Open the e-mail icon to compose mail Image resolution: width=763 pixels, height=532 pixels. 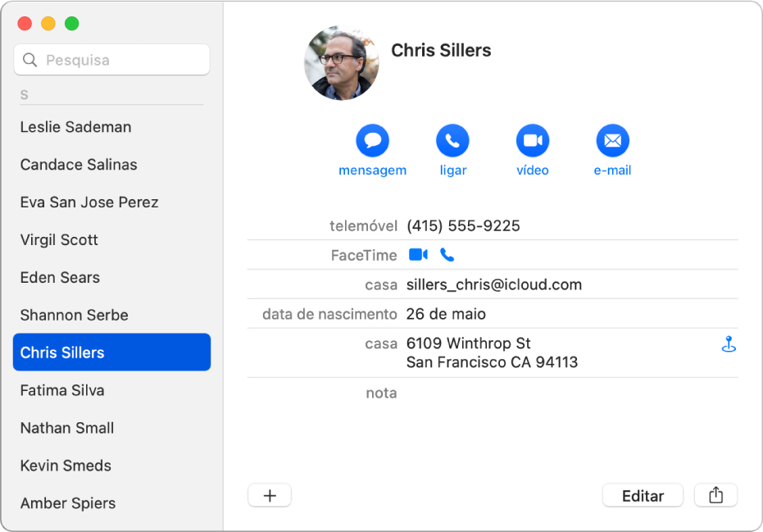[x=612, y=140]
